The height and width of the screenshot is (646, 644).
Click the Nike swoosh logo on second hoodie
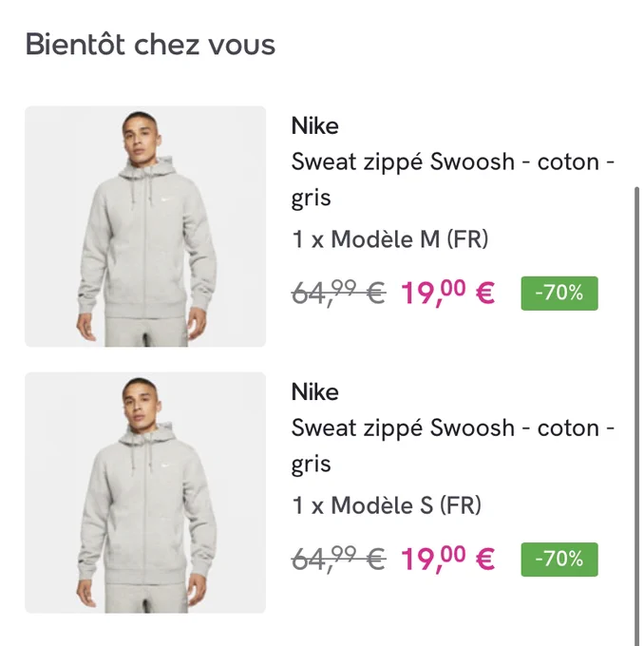[x=165, y=466]
